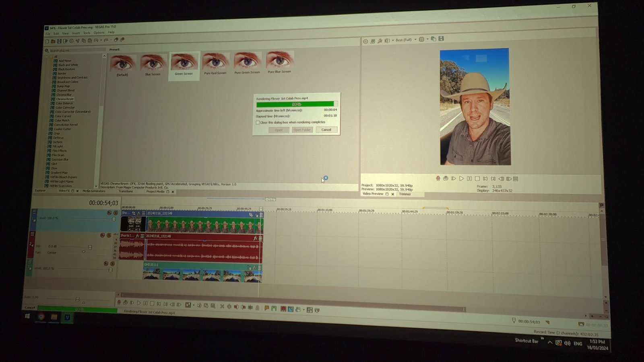
Task: Open the Tools menu
Action: click(x=87, y=33)
